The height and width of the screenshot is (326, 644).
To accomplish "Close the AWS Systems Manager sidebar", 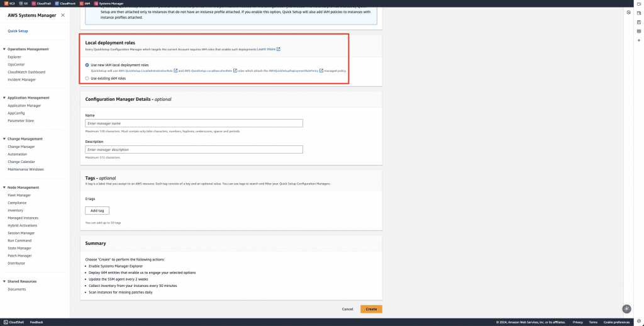I will (63, 15).
